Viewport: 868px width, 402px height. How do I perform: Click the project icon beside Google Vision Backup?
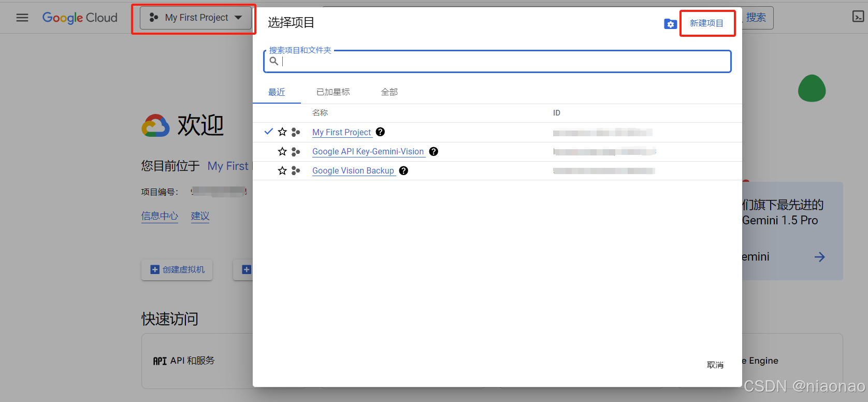coord(296,170)
